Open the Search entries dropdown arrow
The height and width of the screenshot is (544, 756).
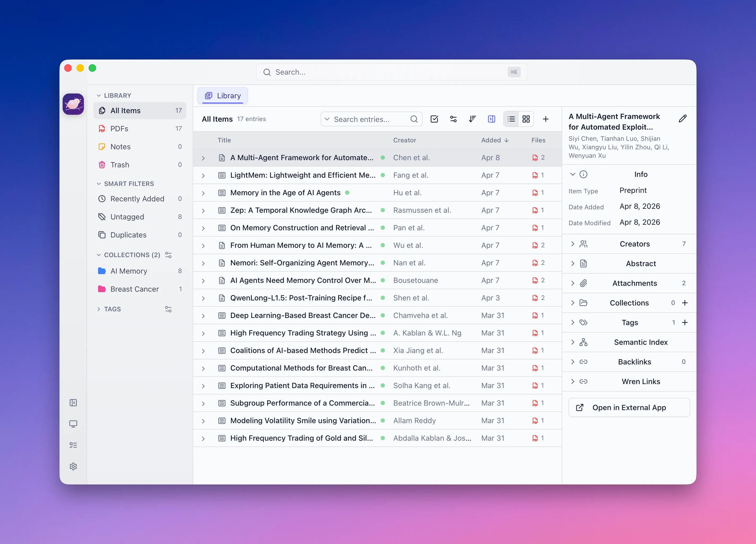[327, 119]
